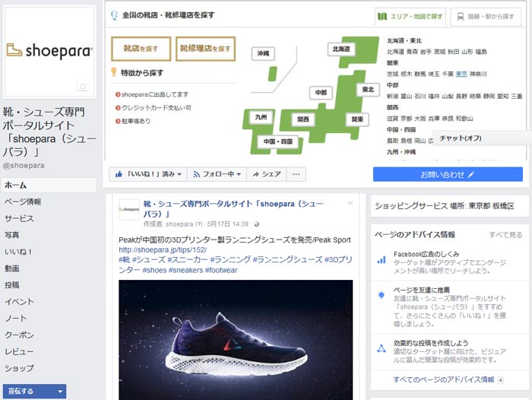This screenshot has width=532, height=400.
Task: Open the 「いいね！」済み dropdown
Action: pyautogui.click(x=148, y=174)
